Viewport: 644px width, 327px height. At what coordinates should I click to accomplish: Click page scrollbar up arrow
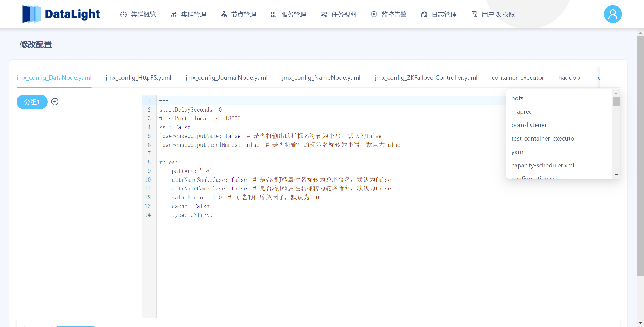point(640,33)
